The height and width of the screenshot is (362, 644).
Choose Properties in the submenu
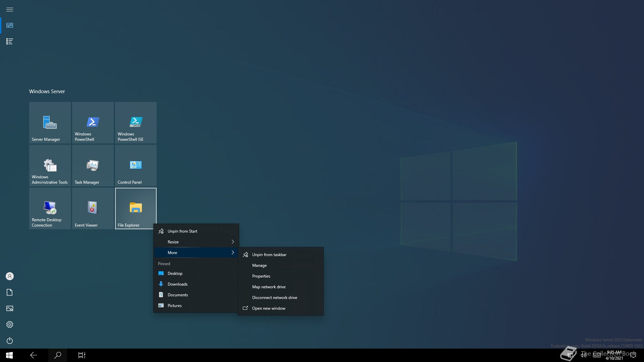[x=281, y=276]
